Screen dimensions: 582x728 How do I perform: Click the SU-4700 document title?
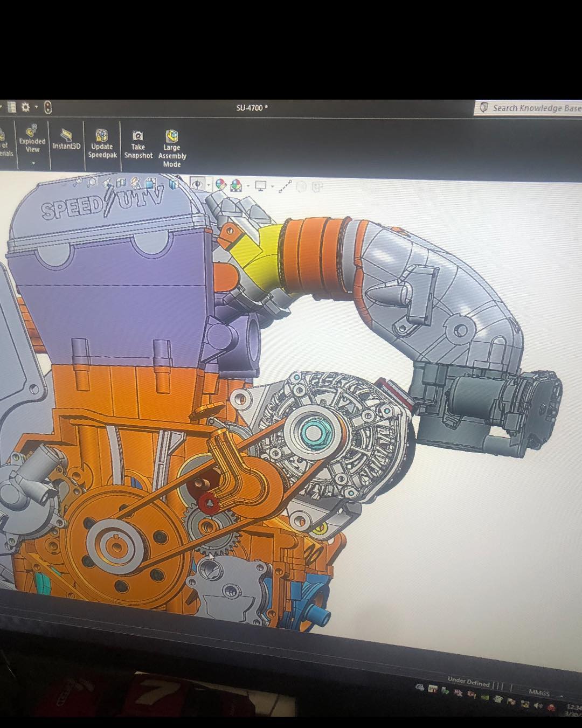(252, 108)
